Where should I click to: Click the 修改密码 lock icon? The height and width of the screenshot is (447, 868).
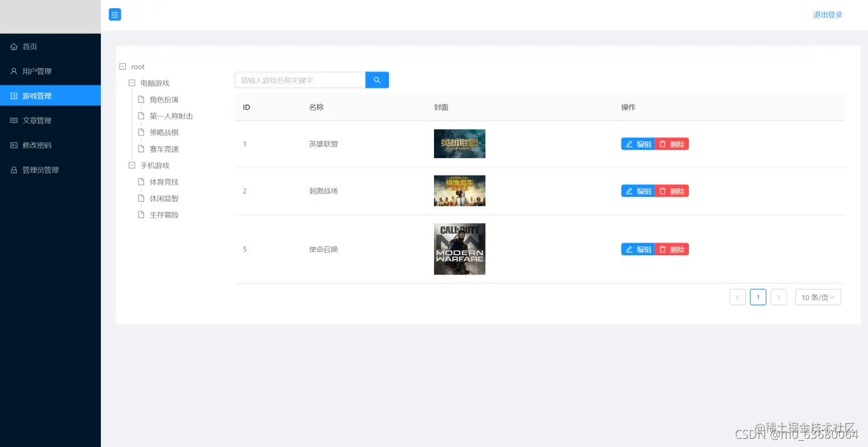click(14, 145)
